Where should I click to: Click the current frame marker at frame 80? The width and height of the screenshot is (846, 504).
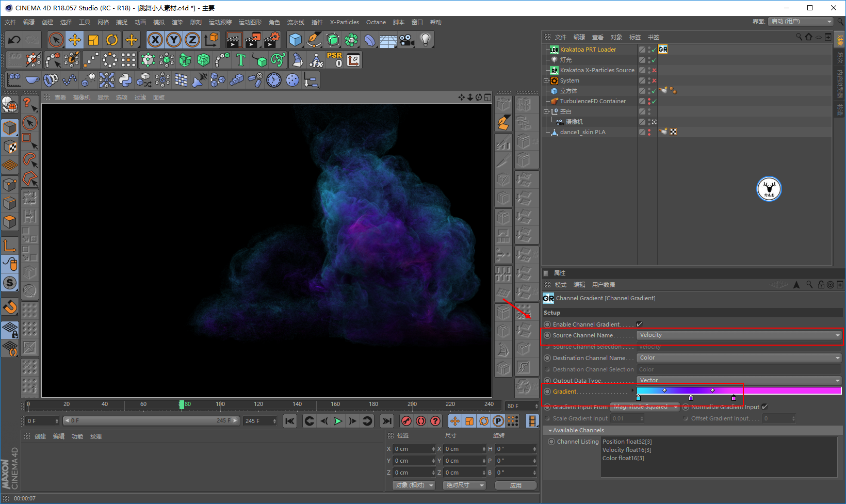182,405
